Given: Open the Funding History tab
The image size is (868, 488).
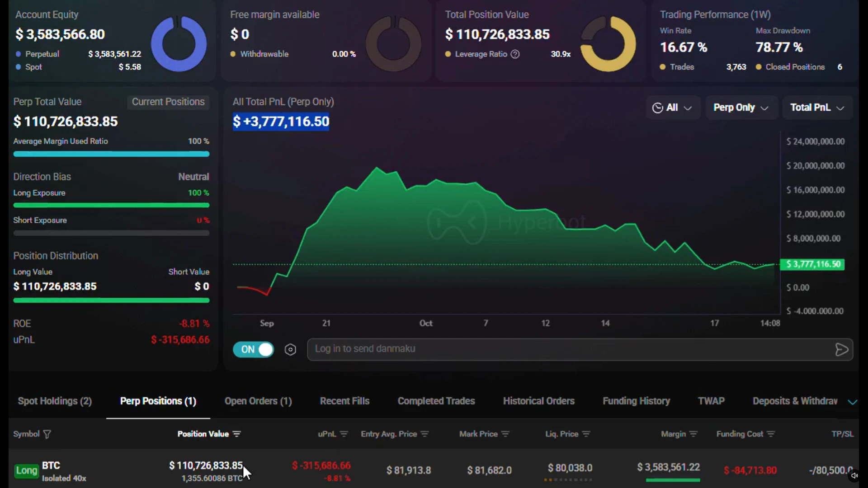Looking at the screenshot, I should [x=636, y=401].
